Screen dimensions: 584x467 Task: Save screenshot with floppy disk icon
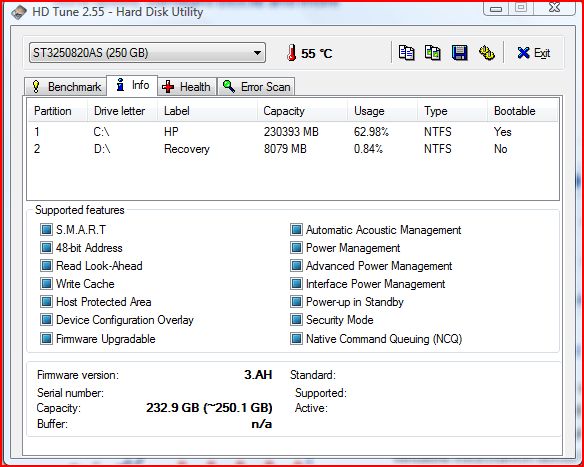[460, 53]
